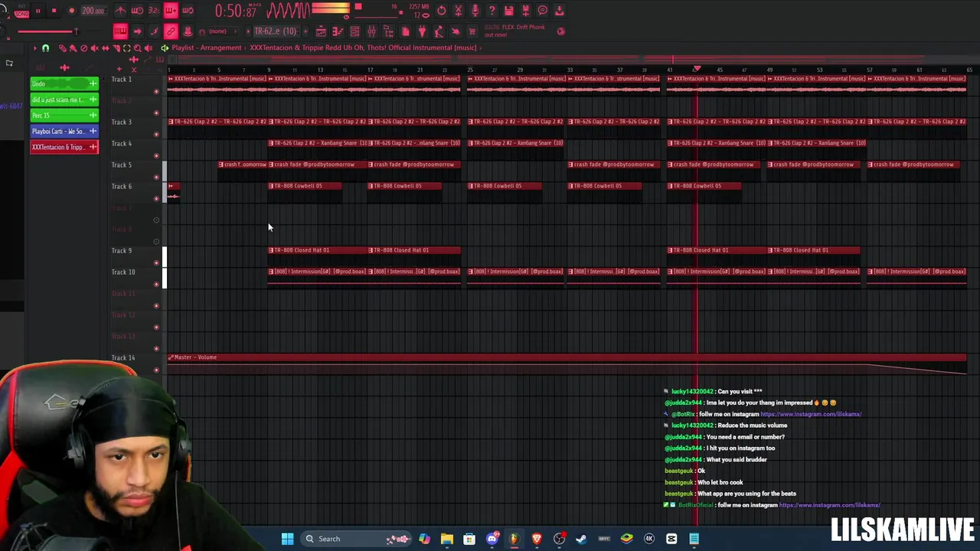This screenshot has width=980, height=551.
Task: Toggle the 3-2-1 countdown before recording
Action: click(154, 11)
